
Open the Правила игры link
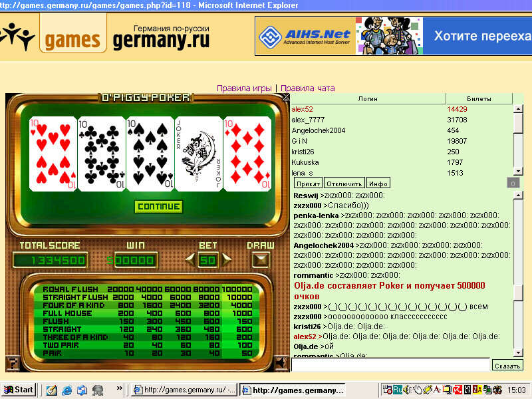pos(244,88)
